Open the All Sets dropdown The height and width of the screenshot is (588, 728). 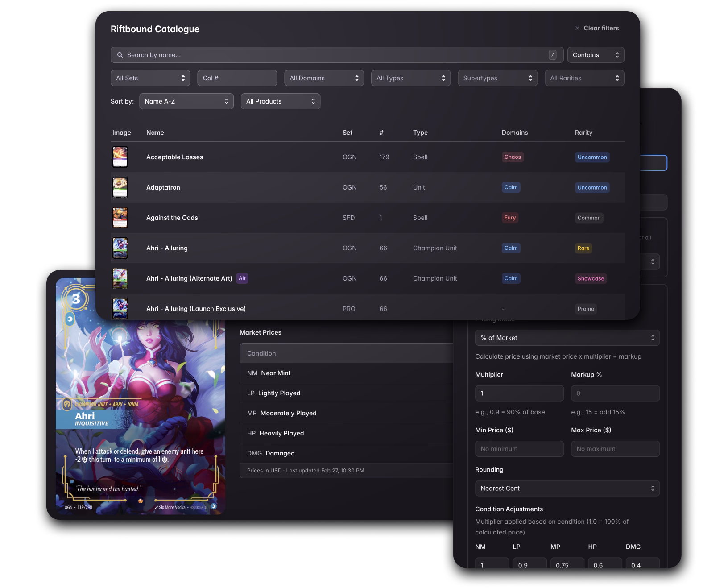(x=150, y=78)
